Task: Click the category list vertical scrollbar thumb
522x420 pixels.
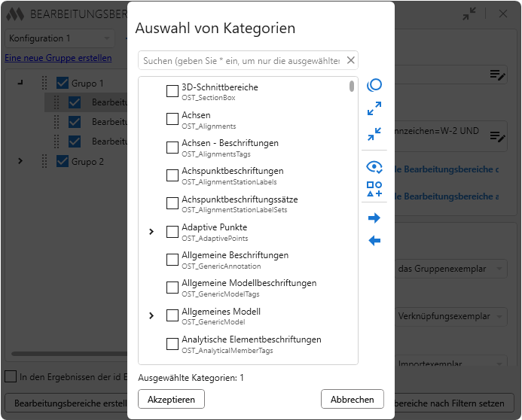Action: click(352, 86)
